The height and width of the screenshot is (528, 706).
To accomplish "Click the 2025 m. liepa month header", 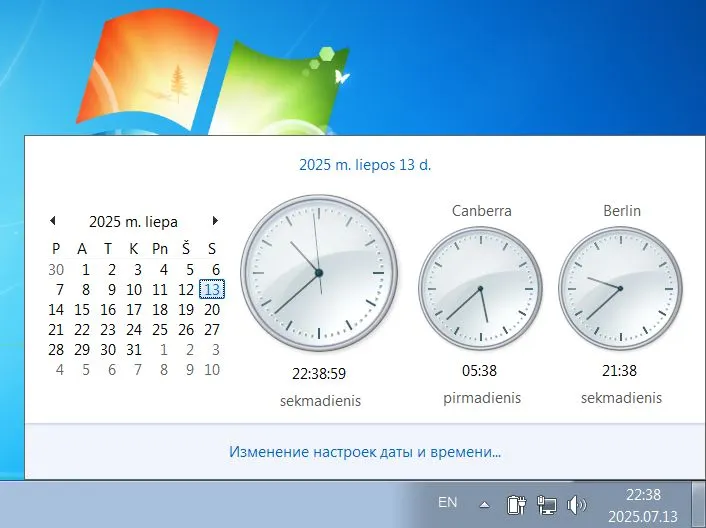I will tap(133, 222).
